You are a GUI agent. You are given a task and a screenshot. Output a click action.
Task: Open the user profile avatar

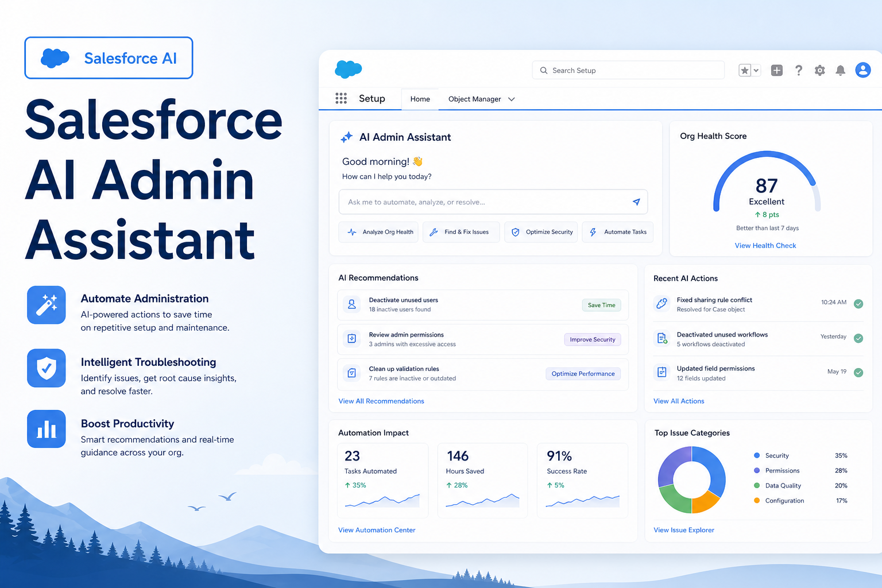pyautogui.click(x=863, y=70)
